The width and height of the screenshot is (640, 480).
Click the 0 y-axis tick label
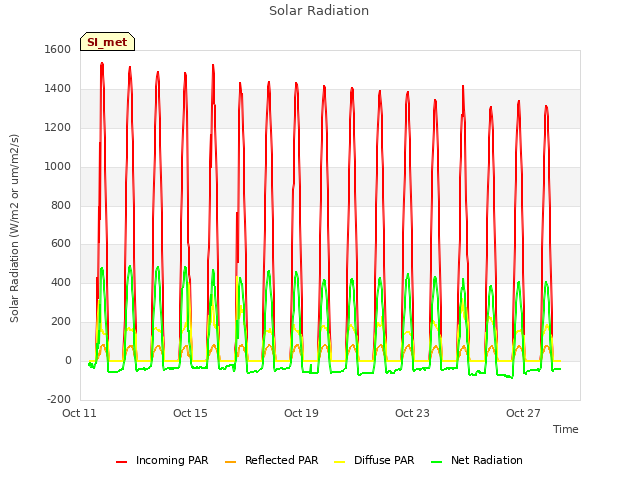[x=68, y=361]
